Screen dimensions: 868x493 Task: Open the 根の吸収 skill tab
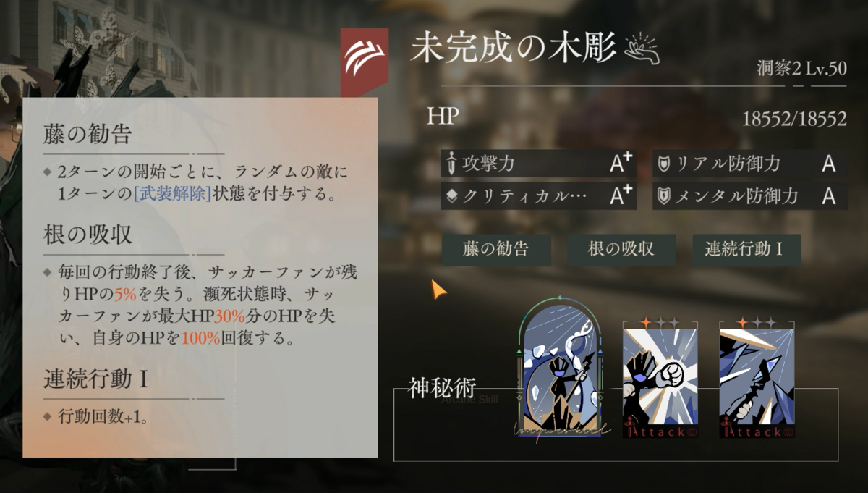(621, 250)
